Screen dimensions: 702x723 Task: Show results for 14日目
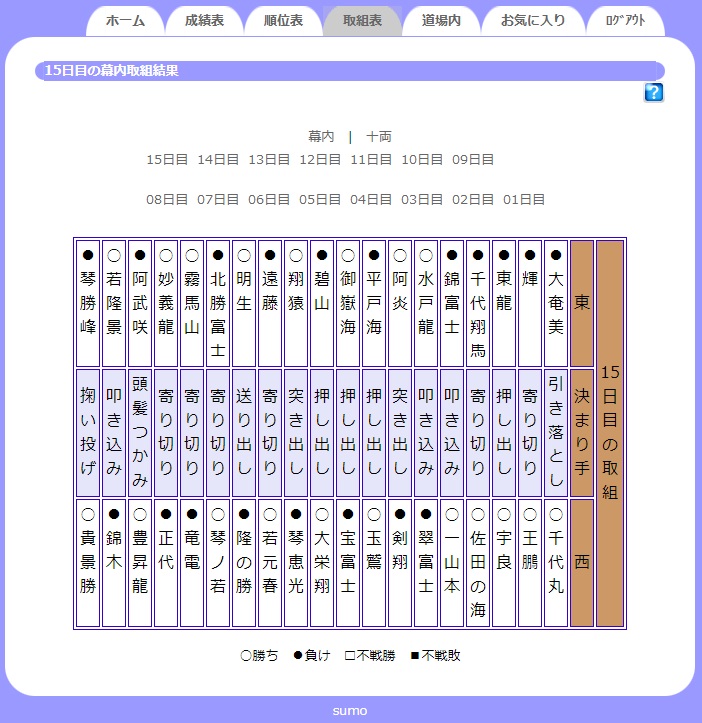[x=218, y=160]
